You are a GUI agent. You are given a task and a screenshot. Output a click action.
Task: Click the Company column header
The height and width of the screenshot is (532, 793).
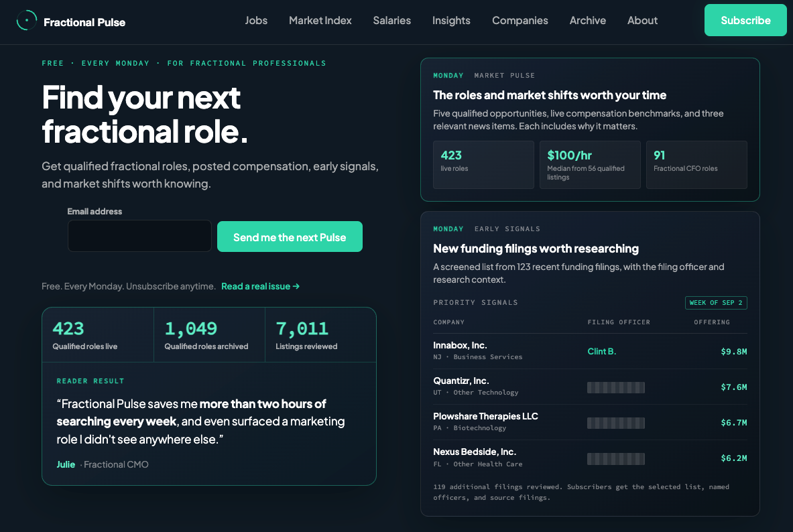448,322
